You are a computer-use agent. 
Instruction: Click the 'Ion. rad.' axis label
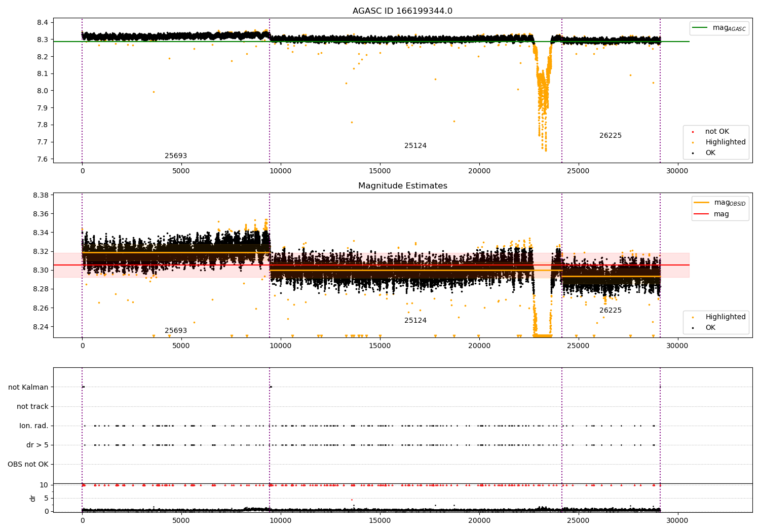34,426
